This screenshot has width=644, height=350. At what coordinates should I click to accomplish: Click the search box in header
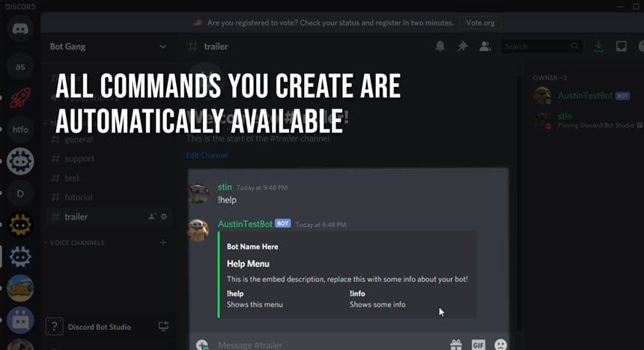pyautogui.click(x=541, y=46)
